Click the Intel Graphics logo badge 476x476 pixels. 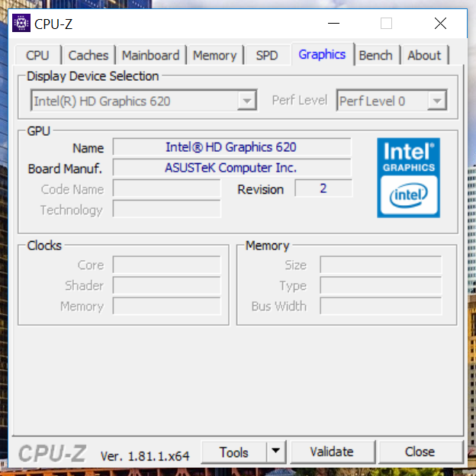pyautogui.click(x=408, y=178)
